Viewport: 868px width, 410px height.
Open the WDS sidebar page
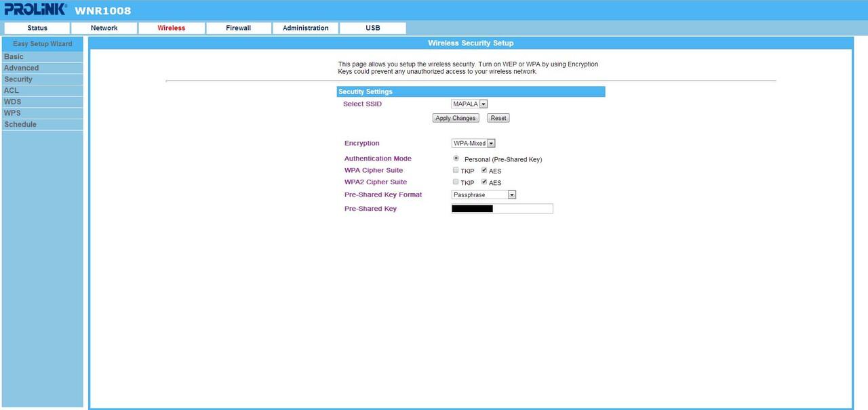(12, 102)
